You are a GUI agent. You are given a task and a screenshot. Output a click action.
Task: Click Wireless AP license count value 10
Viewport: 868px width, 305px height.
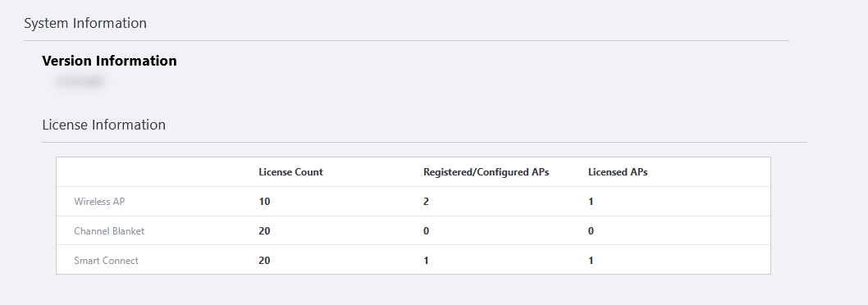[265, 202]
